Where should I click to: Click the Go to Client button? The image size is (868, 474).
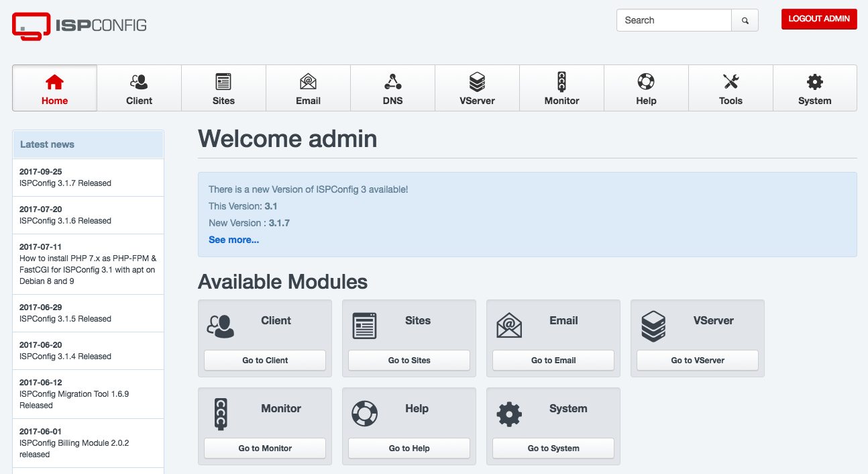tap(265, 361)
